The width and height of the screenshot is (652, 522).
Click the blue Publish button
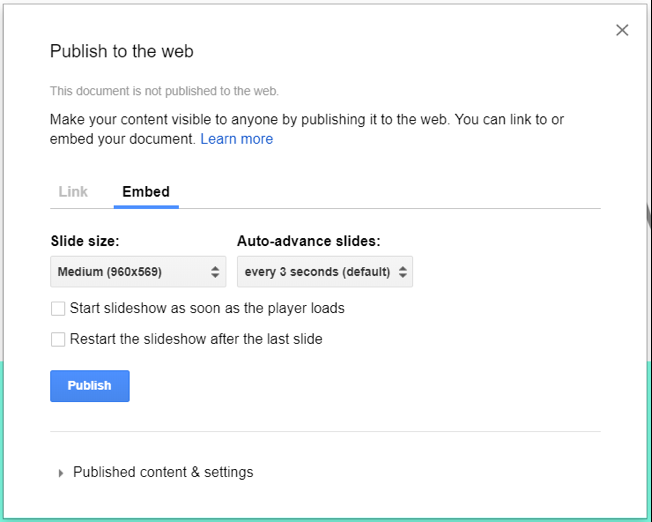click(90, 386)
